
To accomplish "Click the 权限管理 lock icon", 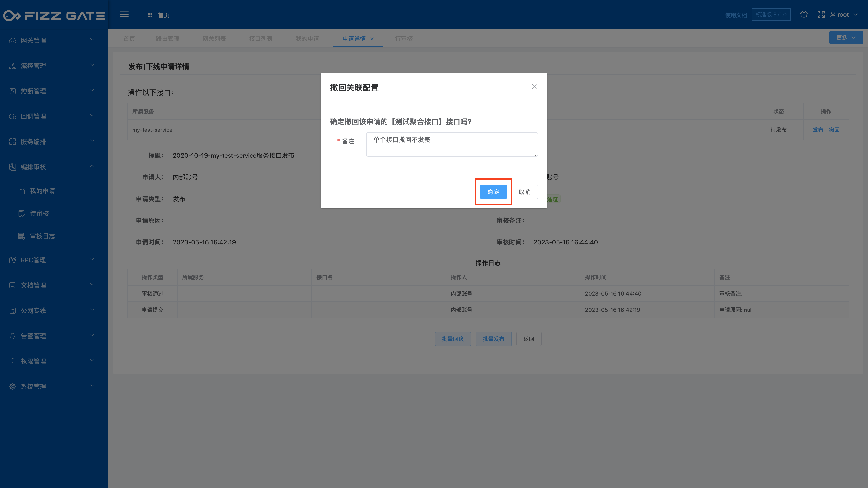I will [x=12, y=361].
